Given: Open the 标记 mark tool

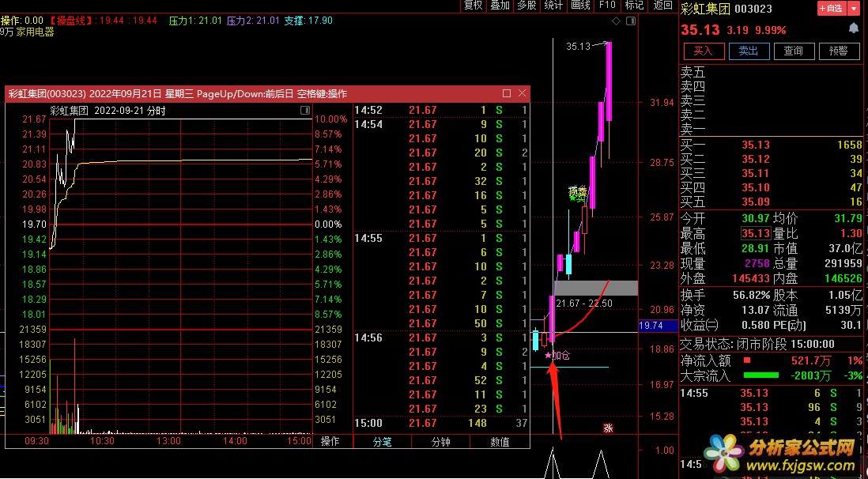Looking at the screenshot, I should tap(634, 6).
